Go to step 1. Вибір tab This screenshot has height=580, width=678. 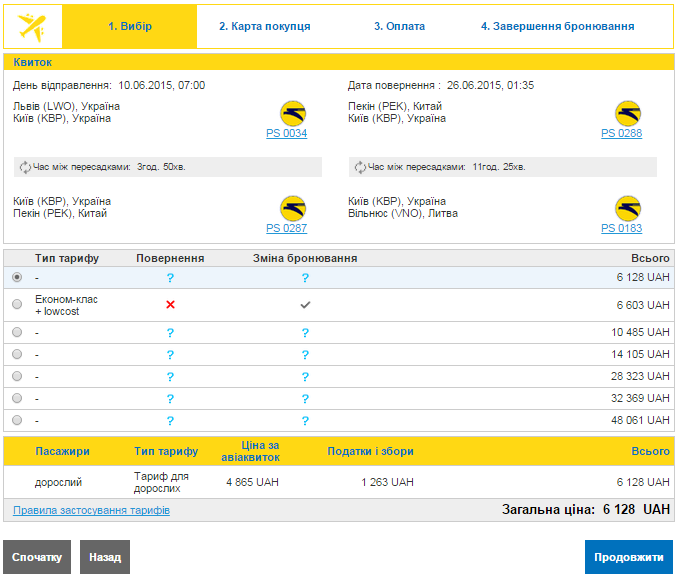coord(130,26)
